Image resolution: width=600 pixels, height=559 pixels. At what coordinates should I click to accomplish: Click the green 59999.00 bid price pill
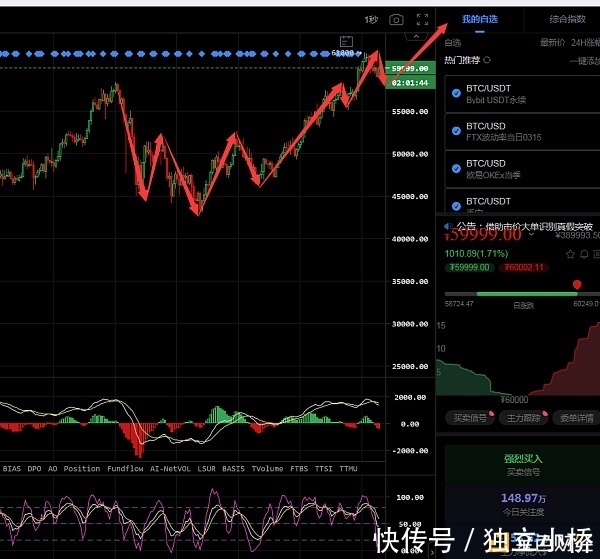(x=470, y=267)
